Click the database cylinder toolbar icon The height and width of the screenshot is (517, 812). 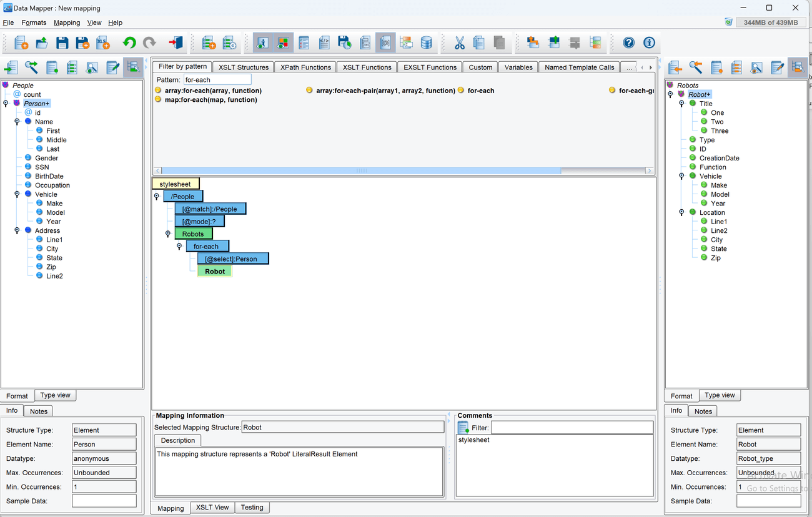[x=427, y=42]
